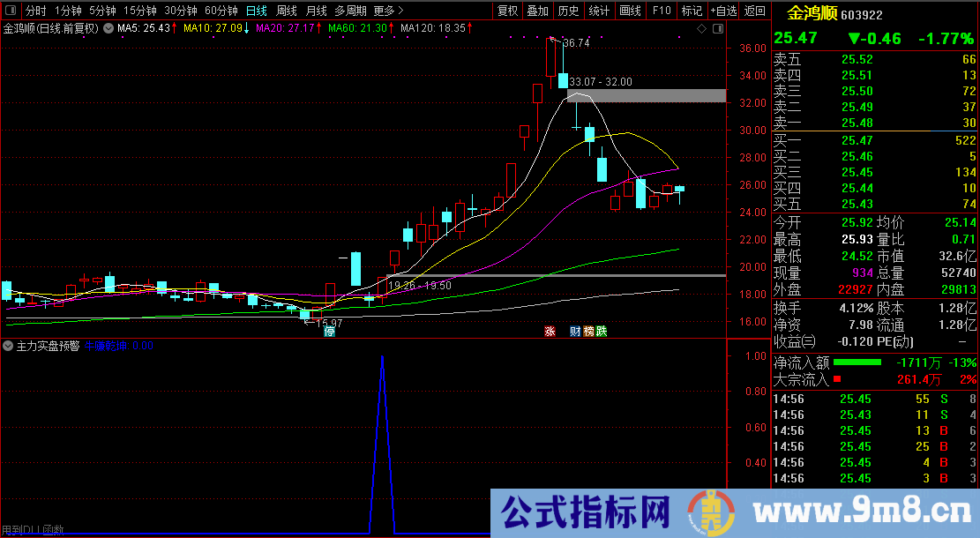The image size is (980, 538).
Task: Select the 60分钟 period tab
Action: click(221, 11)
